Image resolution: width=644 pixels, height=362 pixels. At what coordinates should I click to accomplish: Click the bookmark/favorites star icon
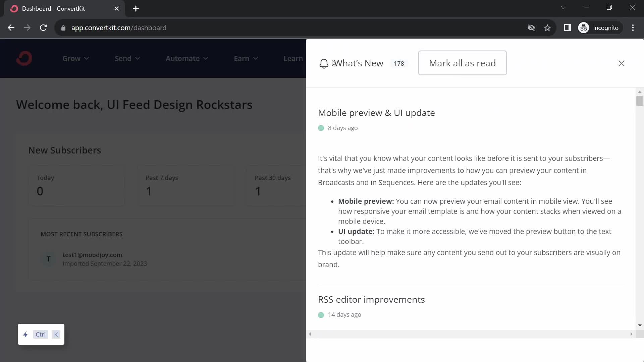click(548, 27)
